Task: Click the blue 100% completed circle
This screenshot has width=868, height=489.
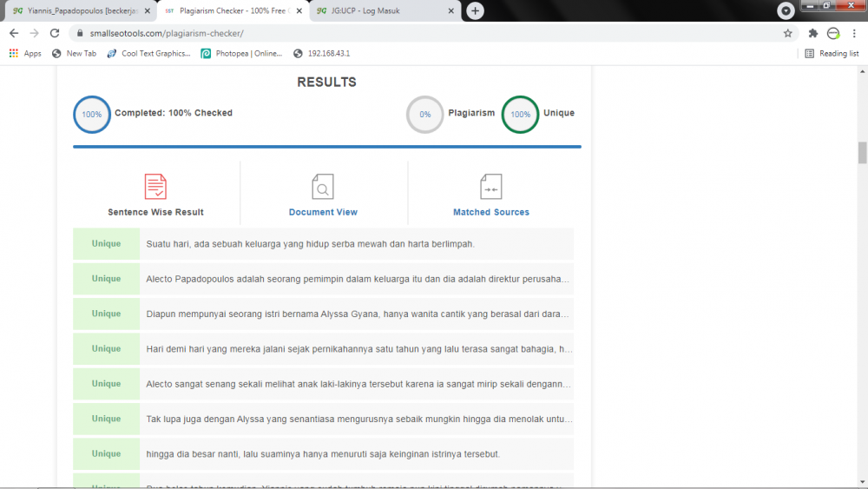Action: coord(92,115)
